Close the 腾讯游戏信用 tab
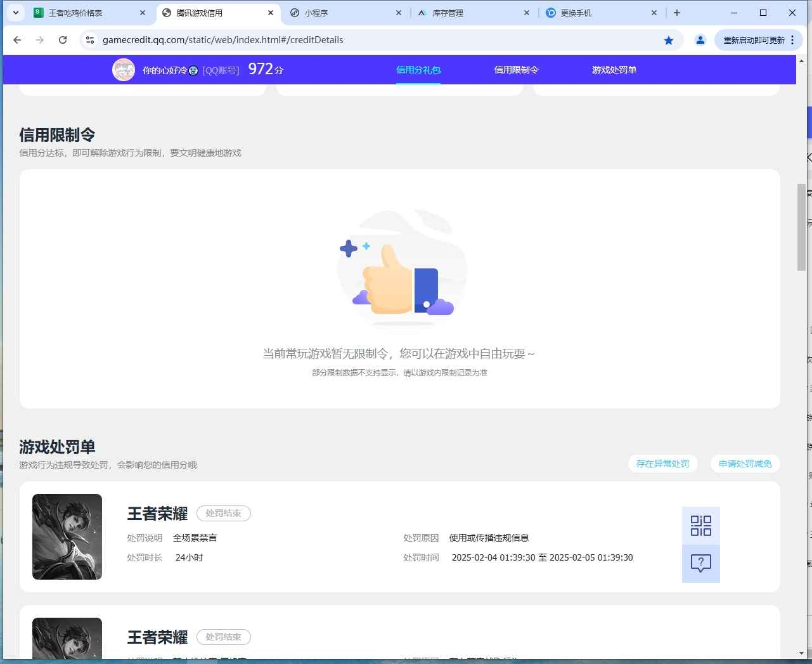Screen dimensions: 812x664 (x=271, y=13)
